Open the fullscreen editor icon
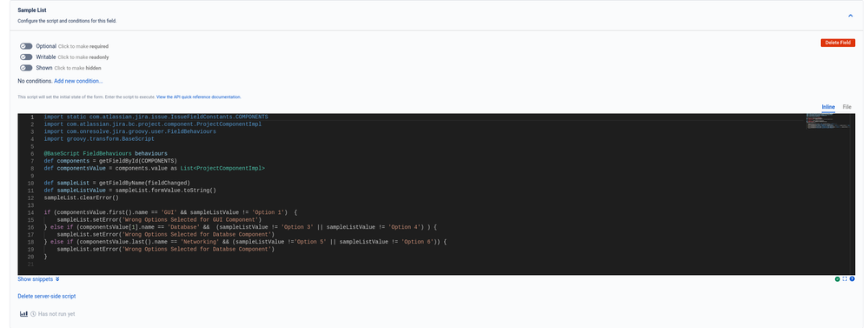Screen dimensions: 868x328 (845, 278)
